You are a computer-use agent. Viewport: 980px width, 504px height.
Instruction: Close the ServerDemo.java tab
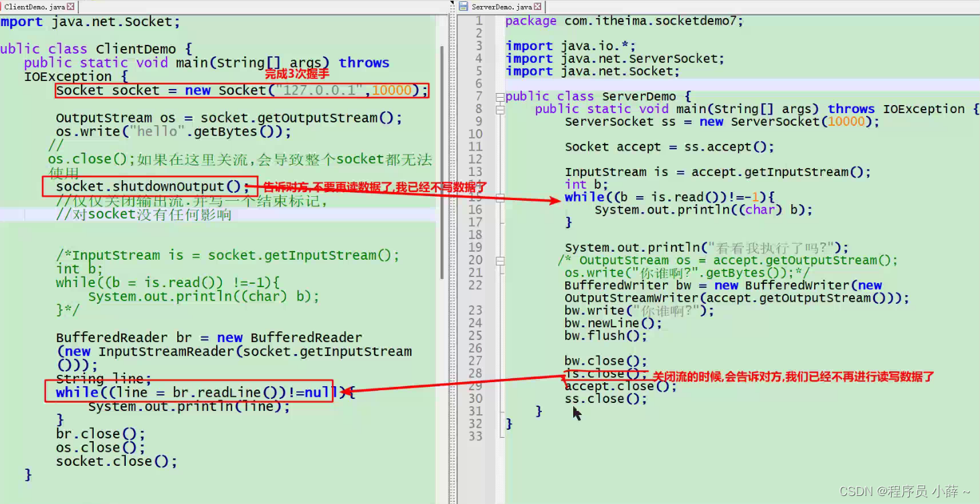click(x=538, y=7)
